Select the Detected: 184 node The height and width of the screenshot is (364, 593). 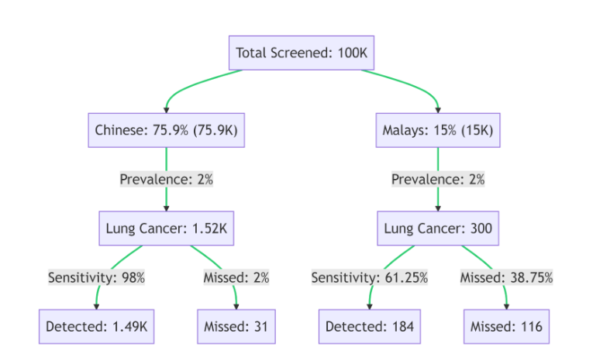370,327
